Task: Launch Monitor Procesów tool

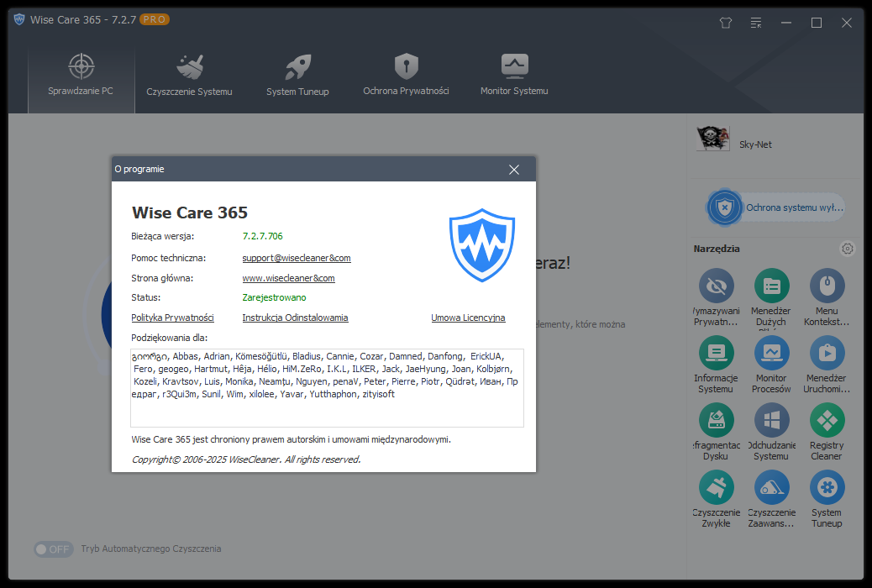Action: (771, 365)
